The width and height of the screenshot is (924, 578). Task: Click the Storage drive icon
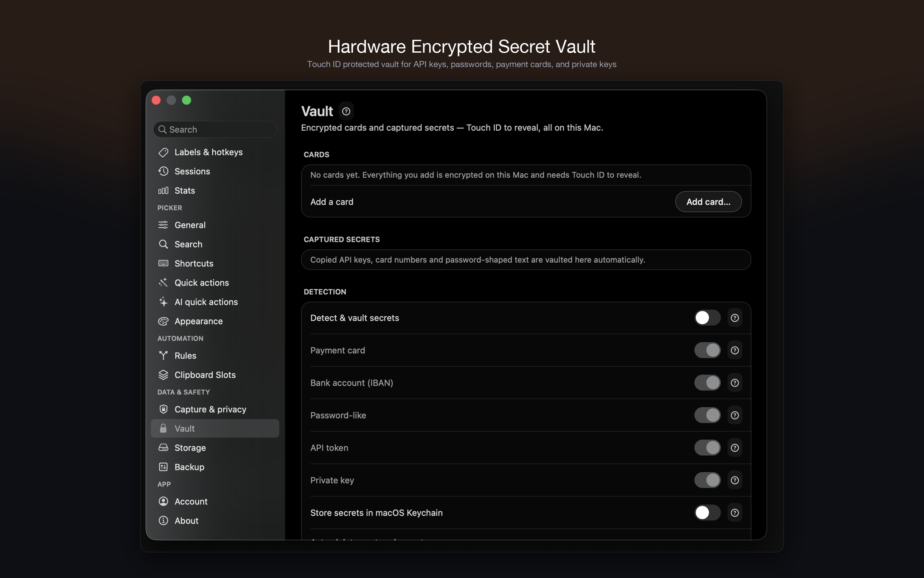click(163, 447)
